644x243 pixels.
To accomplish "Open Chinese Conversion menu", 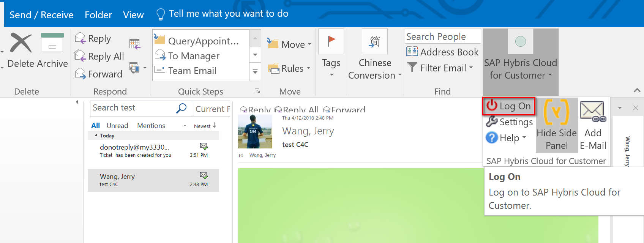I will (375, 55).
